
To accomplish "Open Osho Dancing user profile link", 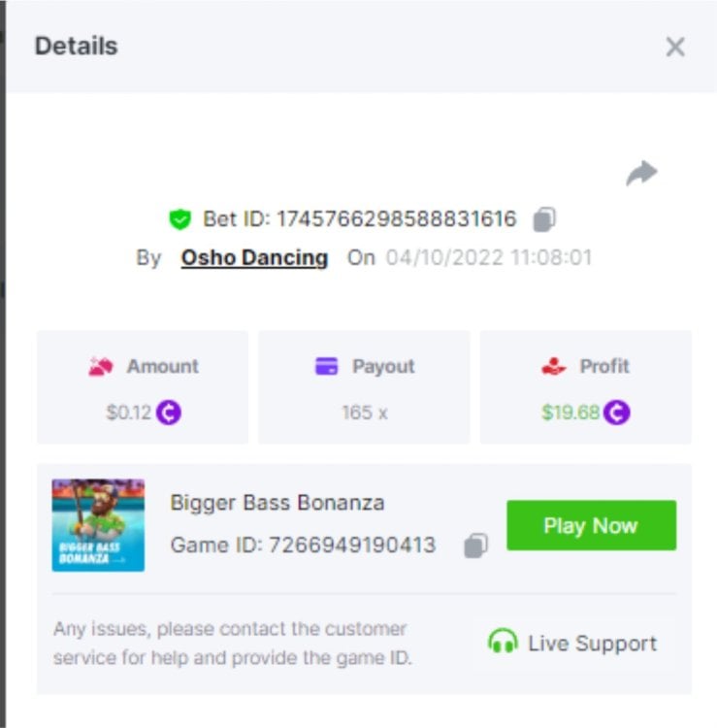I will coord(254,258).
